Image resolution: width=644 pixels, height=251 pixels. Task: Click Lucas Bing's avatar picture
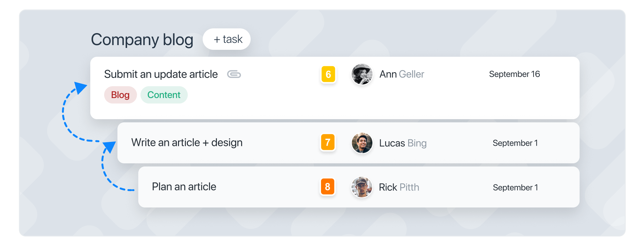(x=362, y=143)
